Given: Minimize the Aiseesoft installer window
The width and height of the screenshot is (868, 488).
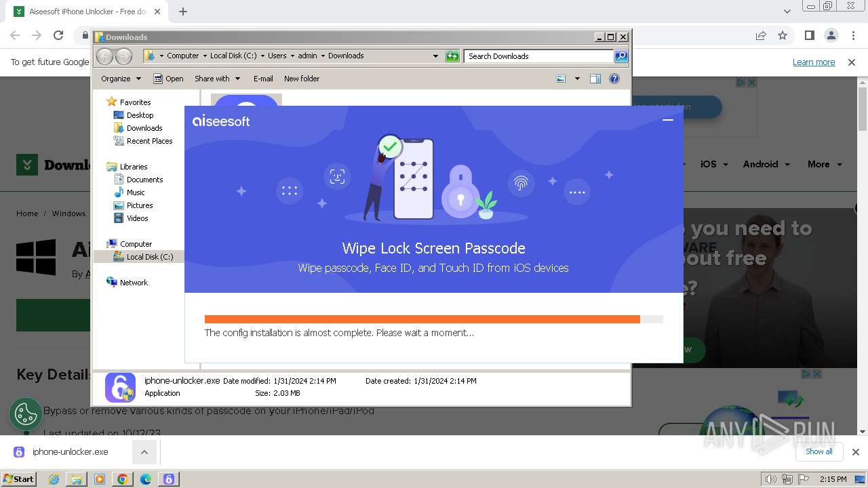Looking at the screenshot, I should tap(667, 120).
